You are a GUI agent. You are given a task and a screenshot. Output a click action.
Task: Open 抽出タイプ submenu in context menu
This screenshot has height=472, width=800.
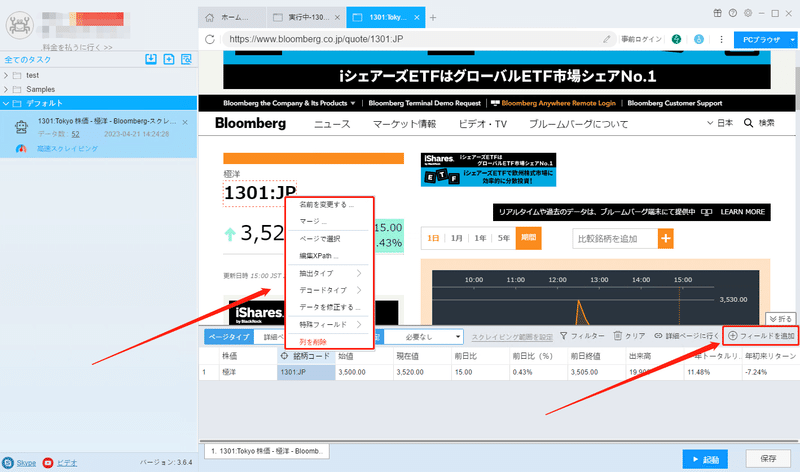pos(330,274)
